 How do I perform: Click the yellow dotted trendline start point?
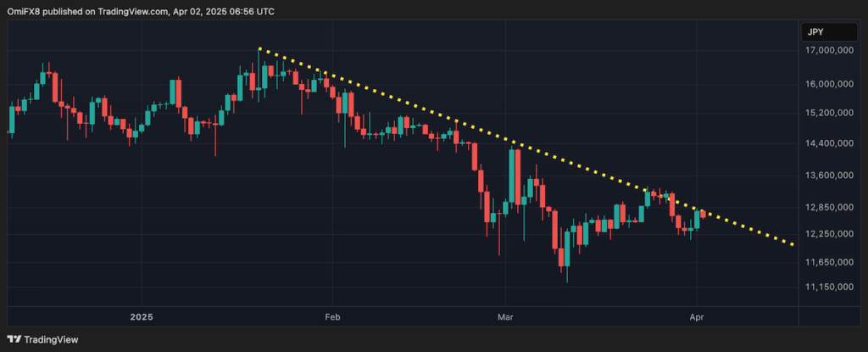tap(259, 49)
